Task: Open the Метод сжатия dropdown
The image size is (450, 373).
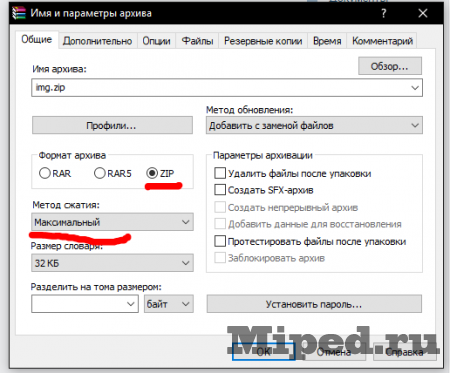Action: pyautogui.click(x=112, y=222)
